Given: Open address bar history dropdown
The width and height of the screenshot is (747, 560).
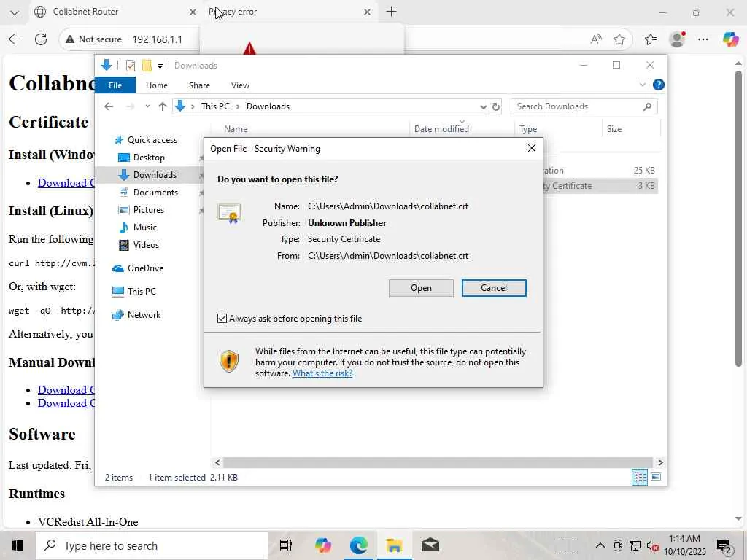Looking at the screenshot, I should tap(483, 106).
